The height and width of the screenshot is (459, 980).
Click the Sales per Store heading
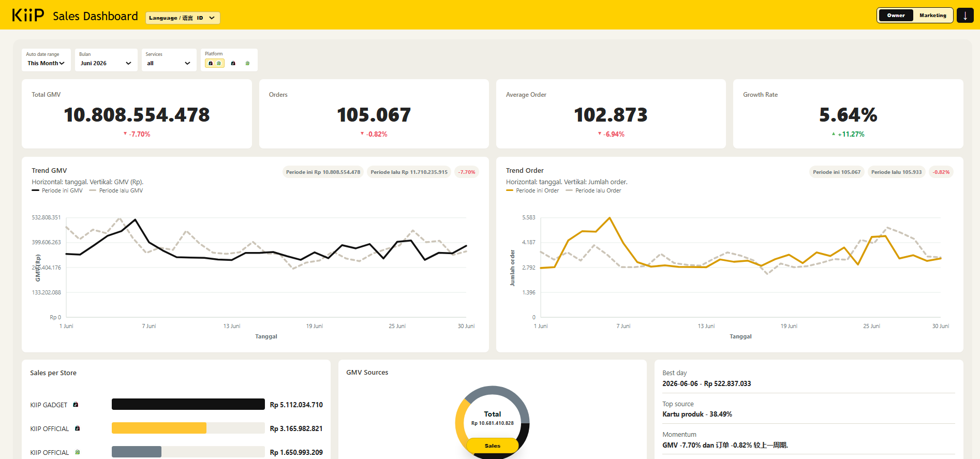click(53, 373)
